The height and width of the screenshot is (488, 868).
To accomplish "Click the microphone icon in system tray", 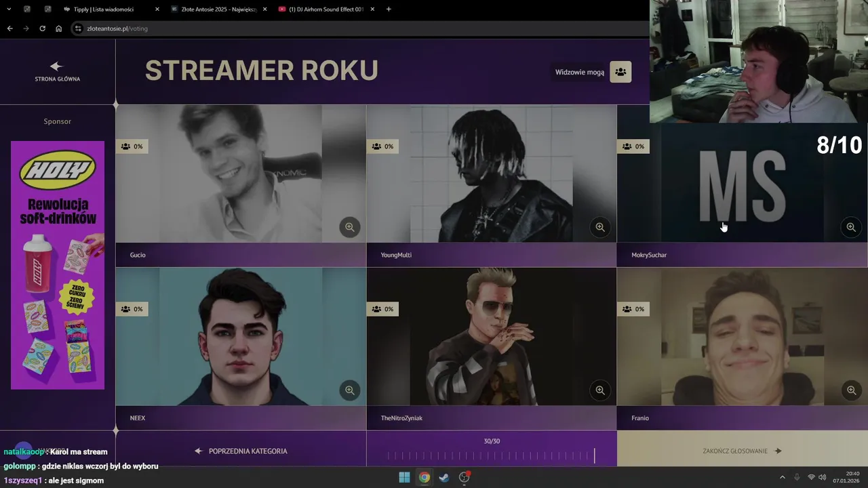I will [x=797, y=477].
